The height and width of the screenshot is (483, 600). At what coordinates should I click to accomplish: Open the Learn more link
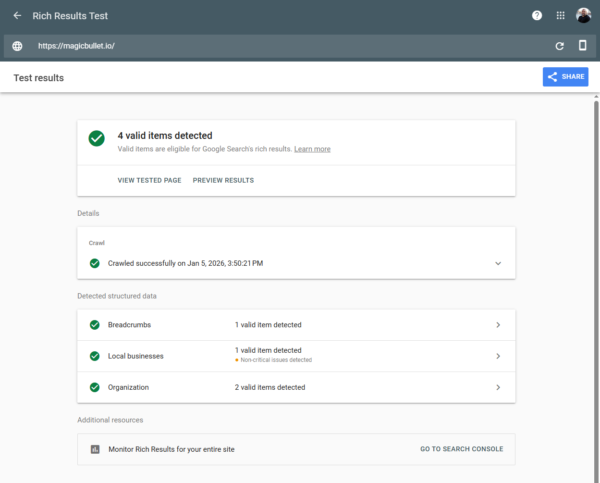[x=312, y=149]
